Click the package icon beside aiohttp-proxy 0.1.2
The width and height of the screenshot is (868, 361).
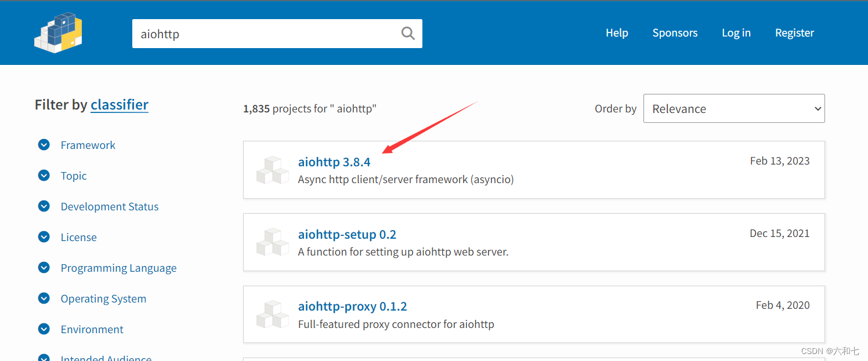pos(273,314)
